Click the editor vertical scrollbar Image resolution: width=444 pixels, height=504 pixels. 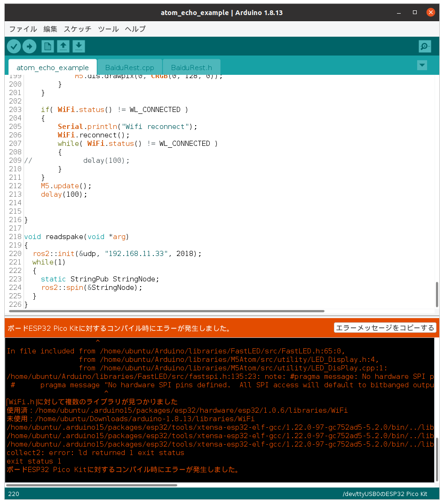click(437, 294)
